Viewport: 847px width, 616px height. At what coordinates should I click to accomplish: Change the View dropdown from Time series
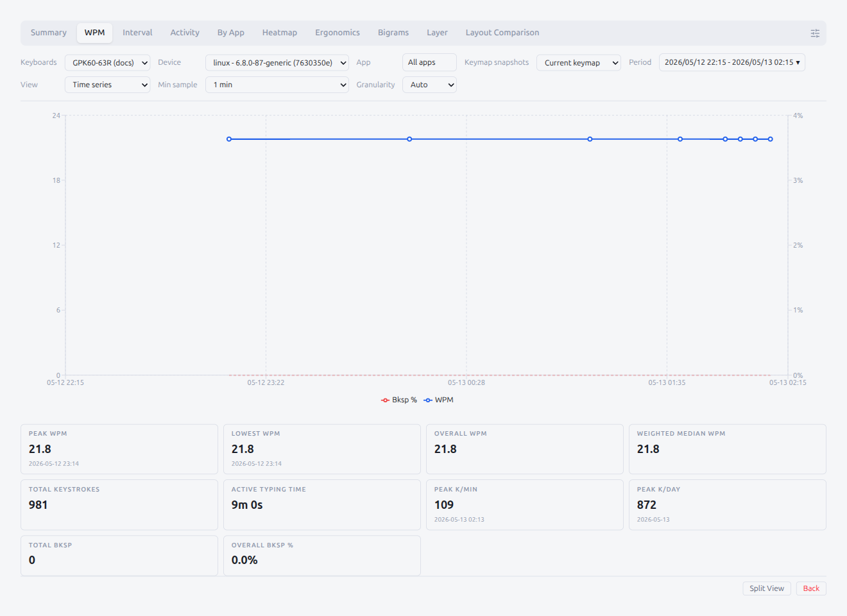point(107,85)
